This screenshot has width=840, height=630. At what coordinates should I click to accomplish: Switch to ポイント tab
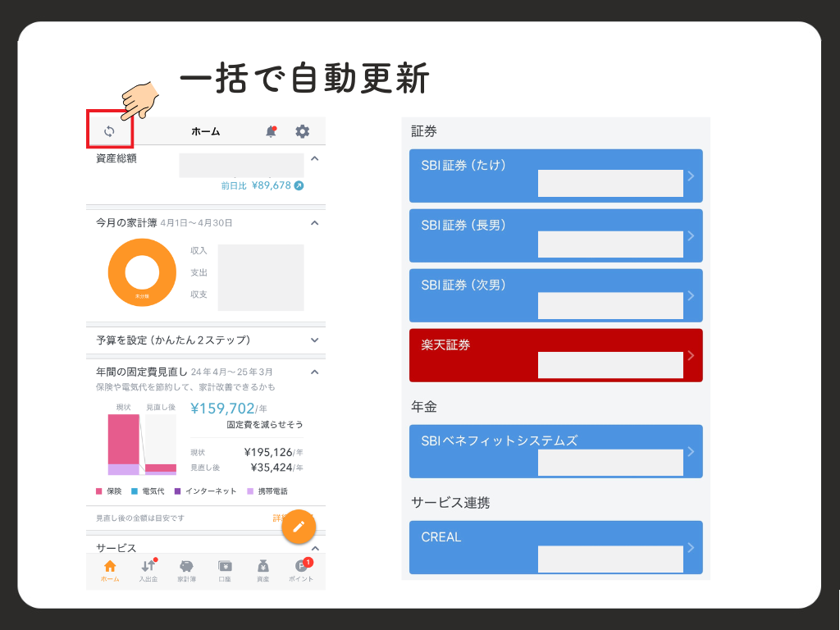pos(301,571)
